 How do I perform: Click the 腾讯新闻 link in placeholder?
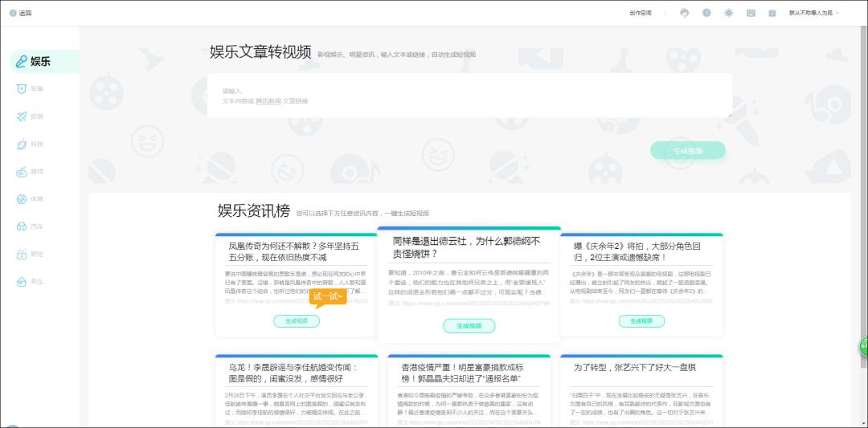[268, 101]
